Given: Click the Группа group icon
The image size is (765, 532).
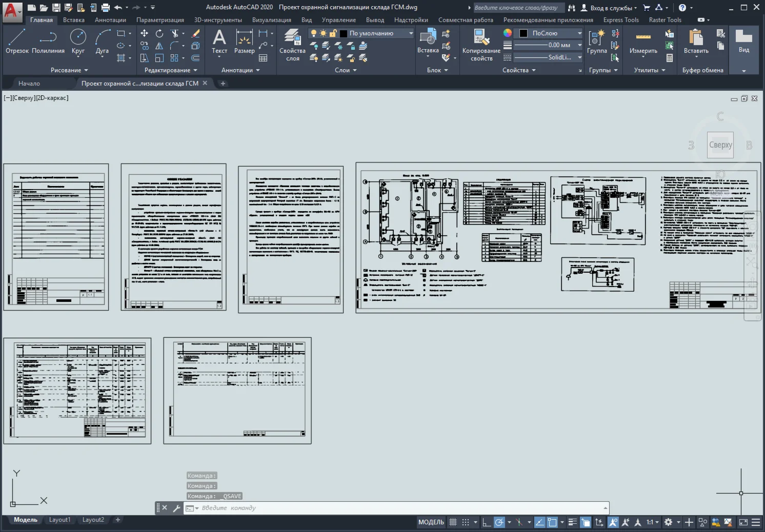Looking at the screenshot, I should [597, 42].
